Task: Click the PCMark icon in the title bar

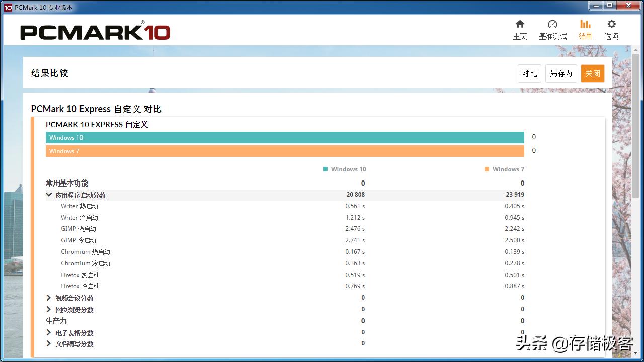Action: click(7, 7)
